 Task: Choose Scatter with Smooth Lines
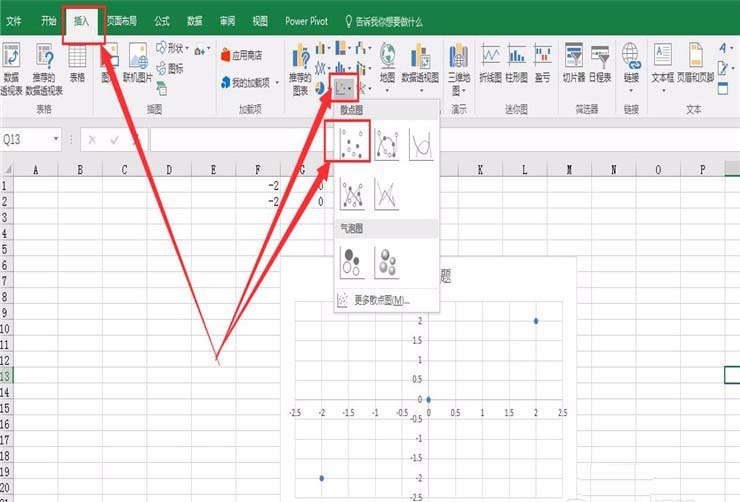(x=421, y=144)
